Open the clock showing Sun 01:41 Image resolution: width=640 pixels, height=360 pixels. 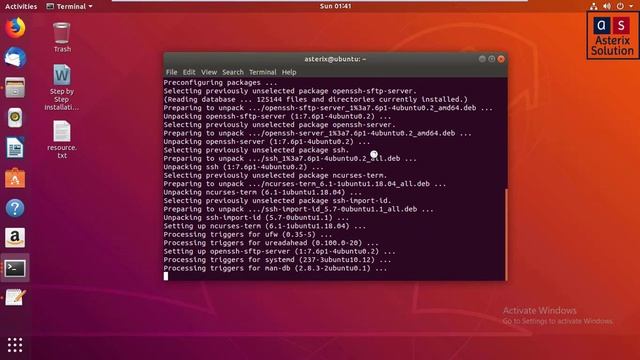click(x=335, y=6)
